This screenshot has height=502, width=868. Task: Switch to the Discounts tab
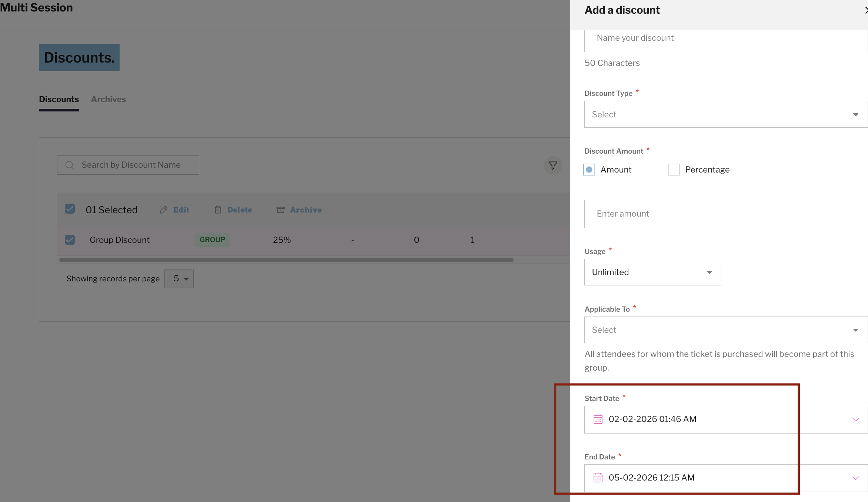[x=59, y=99]
